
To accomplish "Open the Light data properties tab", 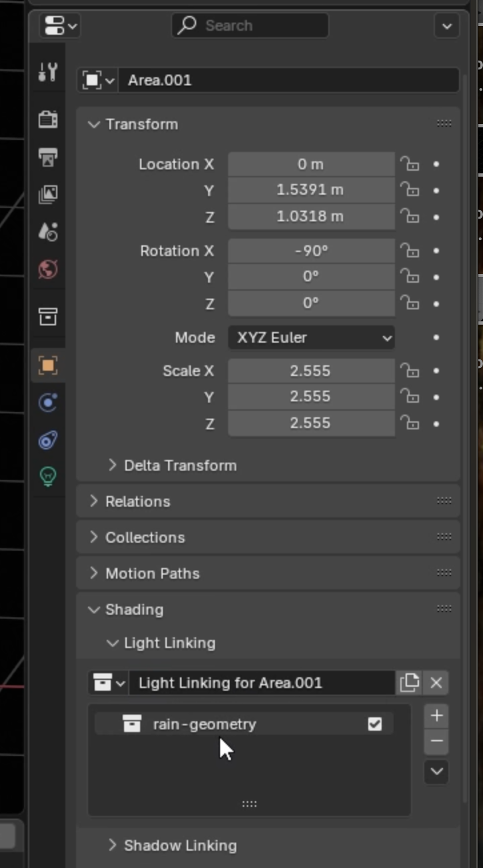I will [x=48, y=477].
